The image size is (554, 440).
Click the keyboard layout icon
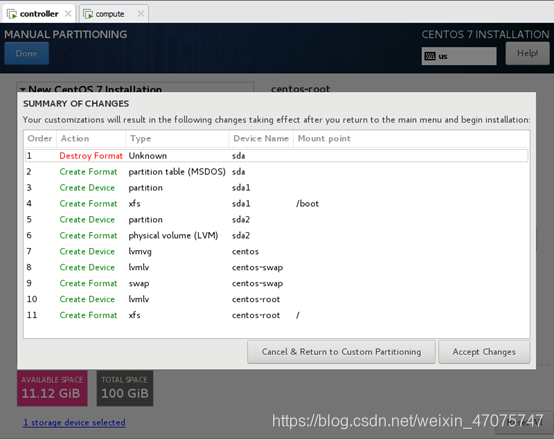[x=430, y=56]
